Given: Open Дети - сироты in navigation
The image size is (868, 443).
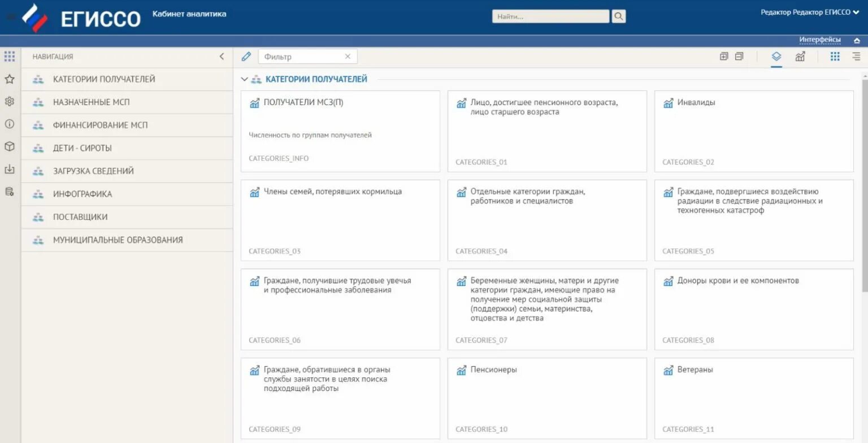Looking at the screenshot, I should click(x=127, y=148).
